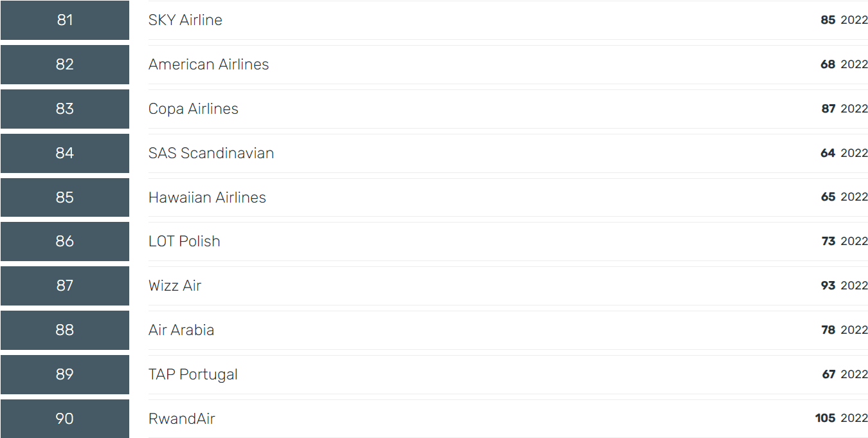Open the LOT Polish entry
This screenshot has width=868, height=438.
point(184,241)
